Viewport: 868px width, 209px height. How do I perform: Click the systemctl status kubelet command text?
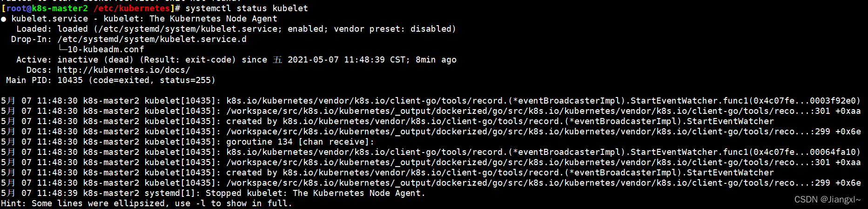(x=247, y=8)
